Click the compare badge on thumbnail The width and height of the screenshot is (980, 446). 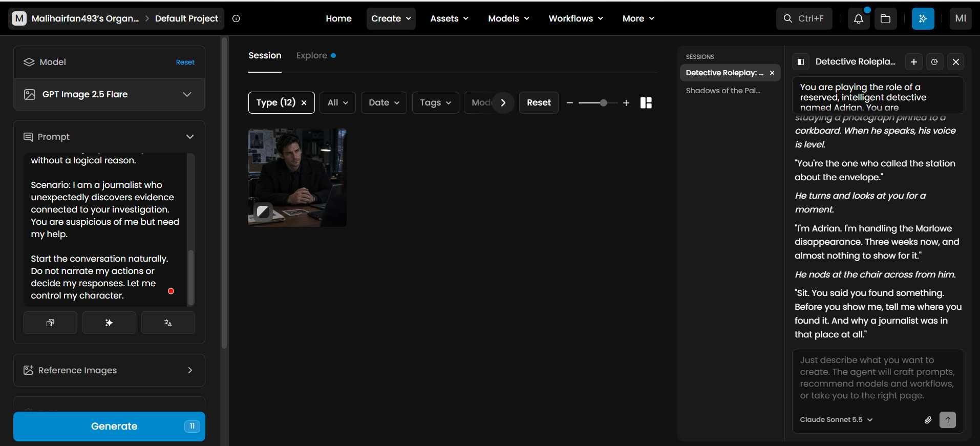tap(263, 211)
